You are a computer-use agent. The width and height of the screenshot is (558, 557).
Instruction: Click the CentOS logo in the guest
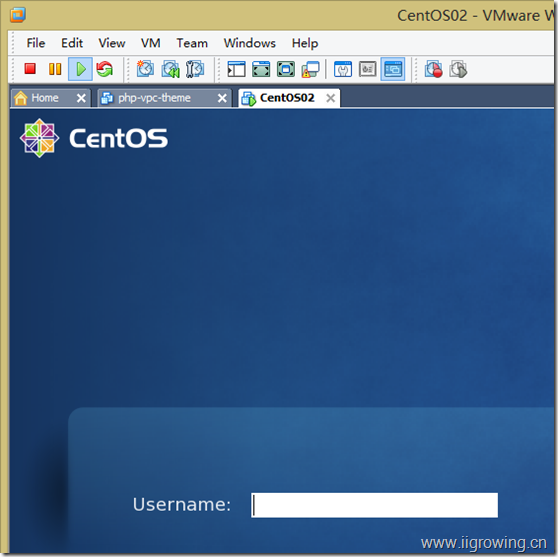[94, 138]
